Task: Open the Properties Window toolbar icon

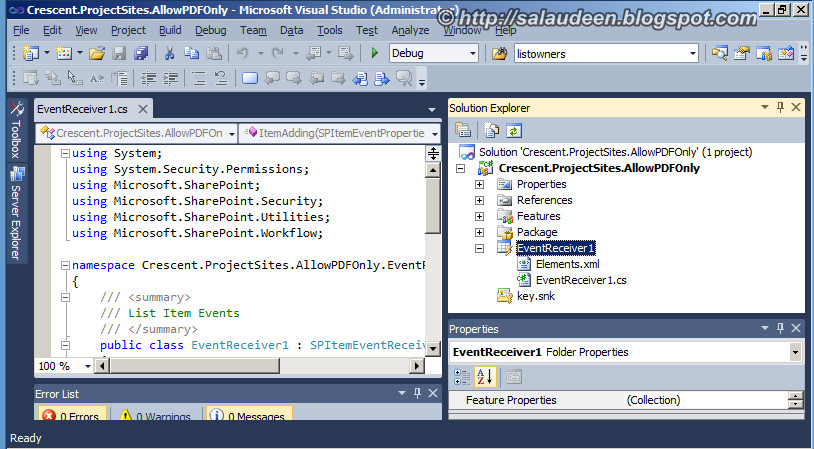Action: click(742, 53)
